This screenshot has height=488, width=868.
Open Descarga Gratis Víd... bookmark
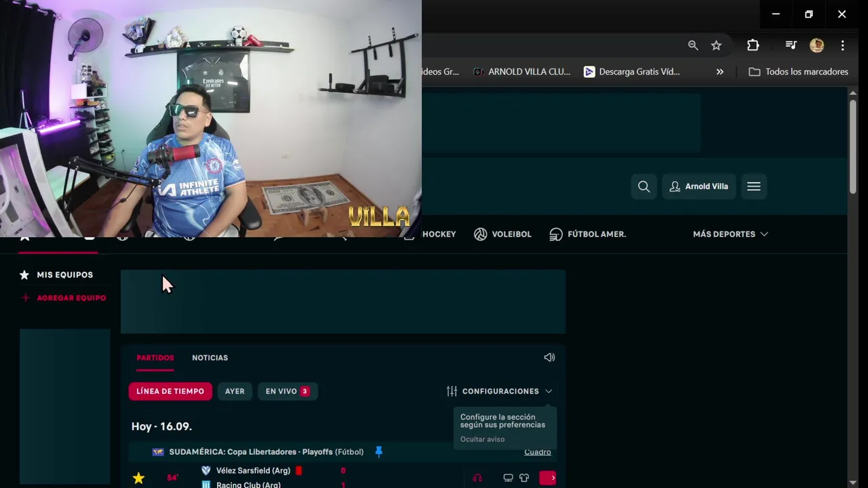pyautogui.click(x=631, y=72)
